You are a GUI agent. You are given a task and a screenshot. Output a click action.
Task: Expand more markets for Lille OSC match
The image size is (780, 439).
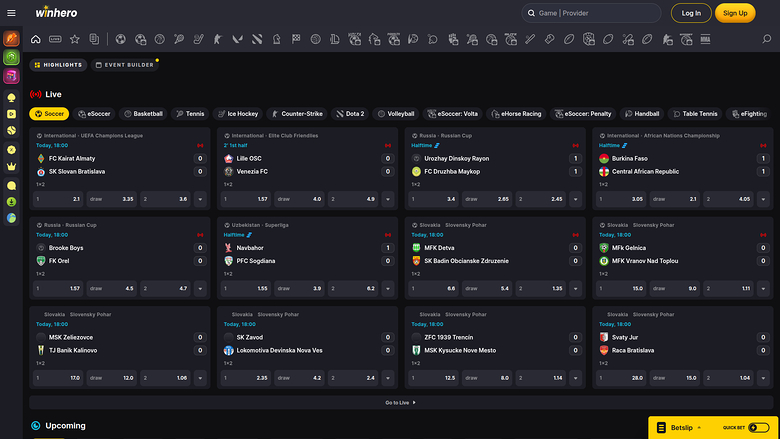pyautogui.click(x=387, y=199)
